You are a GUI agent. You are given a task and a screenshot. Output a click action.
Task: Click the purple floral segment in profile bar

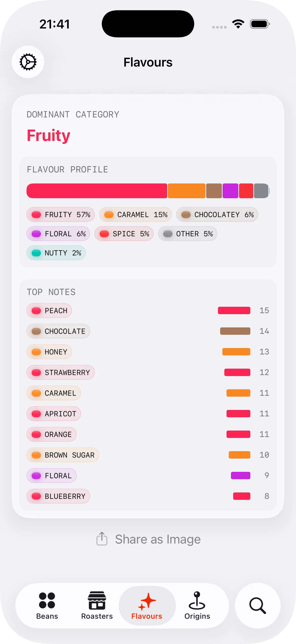[230, 191]
